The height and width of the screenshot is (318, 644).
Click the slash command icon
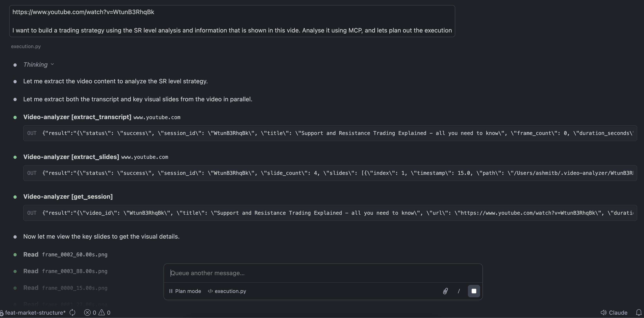point(459,291)
